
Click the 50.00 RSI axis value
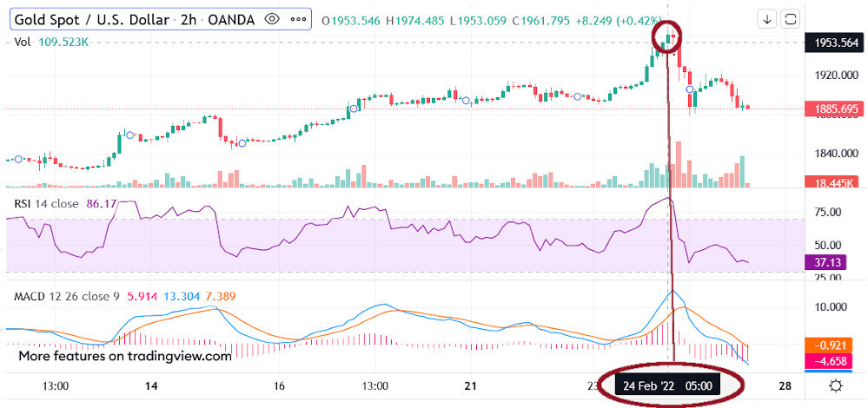point(826,245)
